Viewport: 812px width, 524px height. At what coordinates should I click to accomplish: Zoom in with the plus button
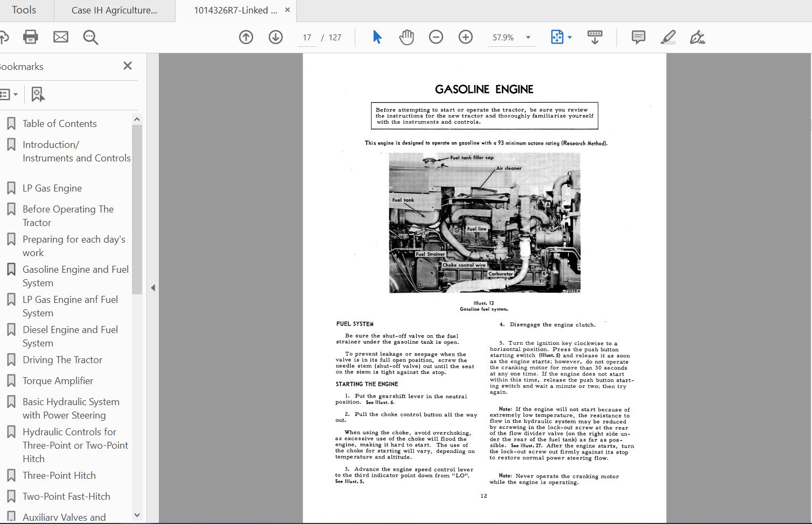point(466,37)
